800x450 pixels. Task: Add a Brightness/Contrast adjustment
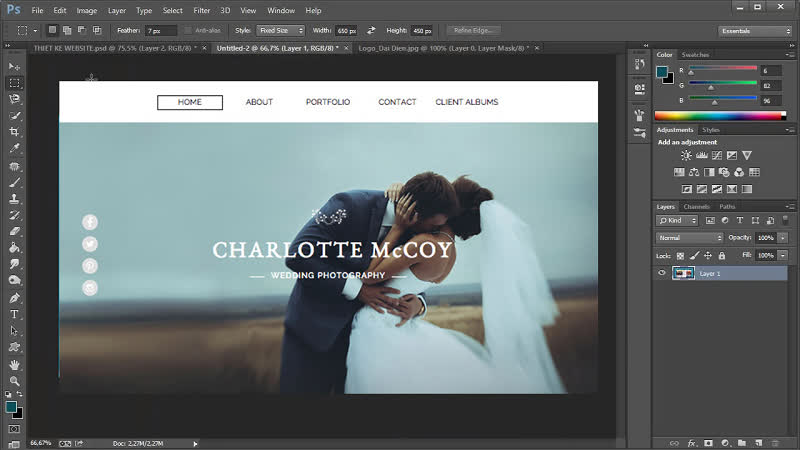(x=686, y=155)
